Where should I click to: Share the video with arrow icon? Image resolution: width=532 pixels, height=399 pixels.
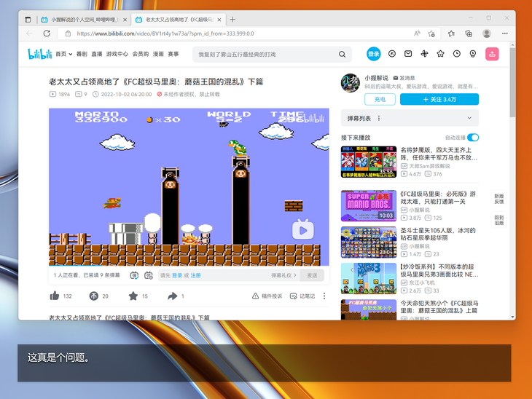click(x=173, y=296)
